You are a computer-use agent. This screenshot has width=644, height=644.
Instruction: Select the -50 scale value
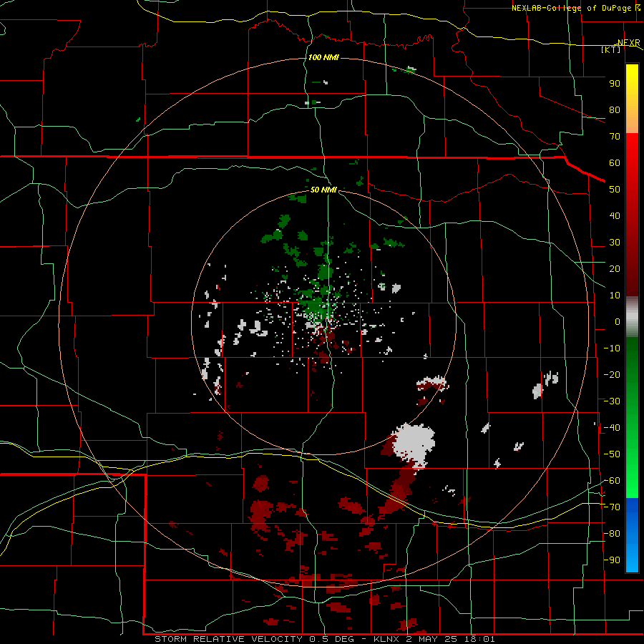tap(612, 454)
